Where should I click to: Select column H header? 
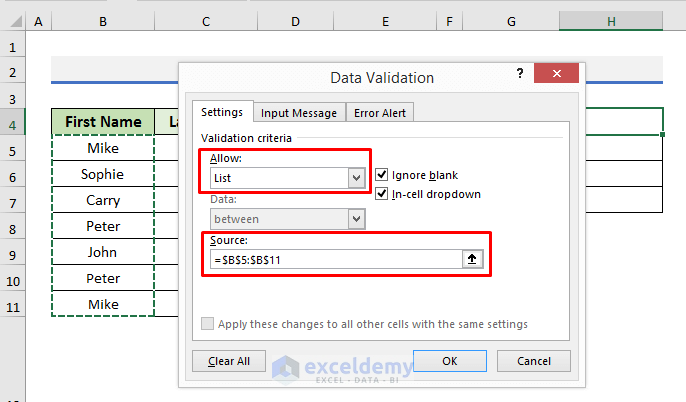tap(610, 21)
